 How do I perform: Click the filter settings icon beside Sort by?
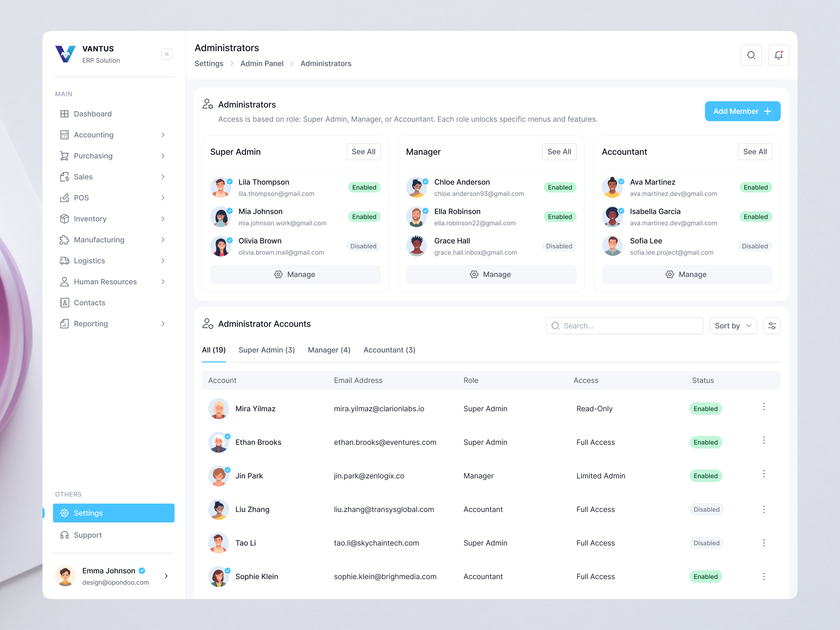(x=772, y=326)
